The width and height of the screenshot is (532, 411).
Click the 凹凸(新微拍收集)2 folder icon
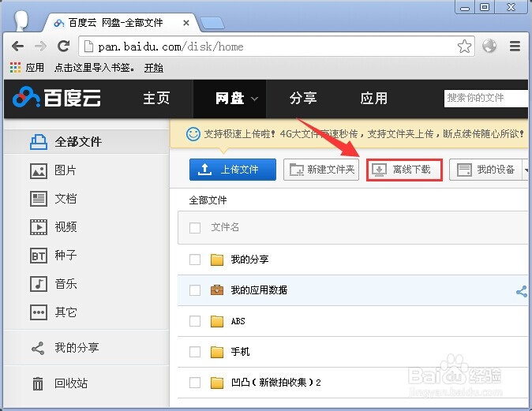(217, 383)
